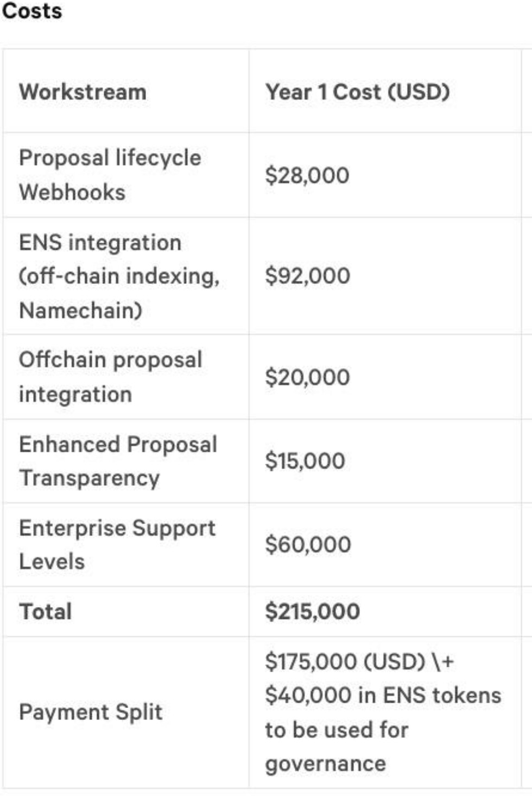Click the $60,000 cost value
This screenshot has width=532, height=796.
308,545
